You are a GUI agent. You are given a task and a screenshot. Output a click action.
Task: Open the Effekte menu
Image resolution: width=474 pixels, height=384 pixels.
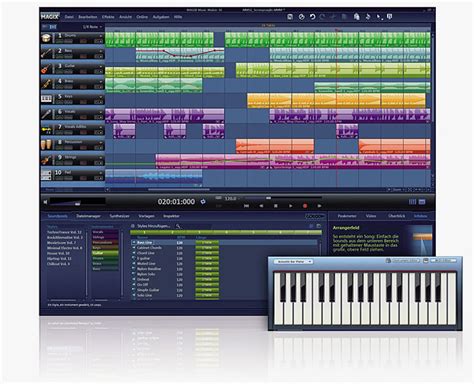108,17
